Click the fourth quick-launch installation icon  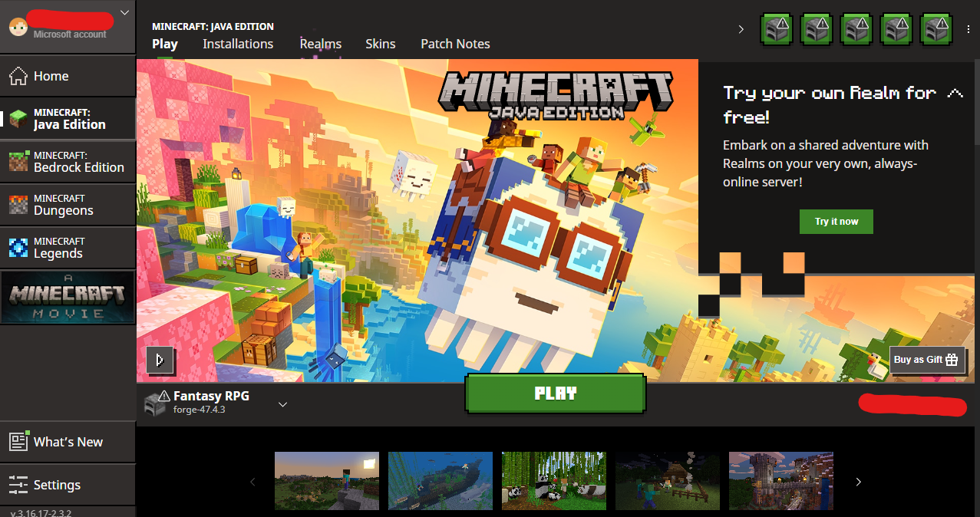[896, 29]
